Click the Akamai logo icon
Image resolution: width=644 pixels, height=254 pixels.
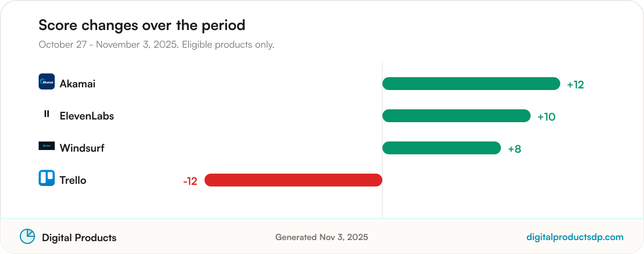[x=47, y=81]
